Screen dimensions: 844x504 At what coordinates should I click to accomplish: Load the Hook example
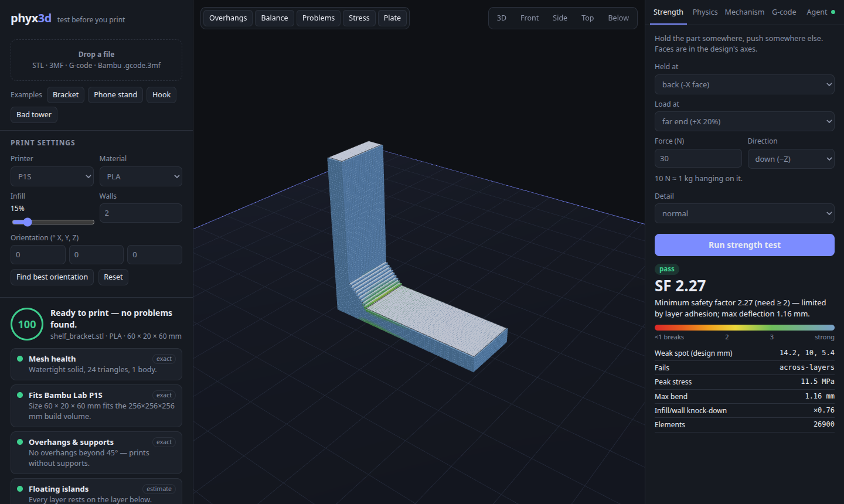[x=161, y=95]
